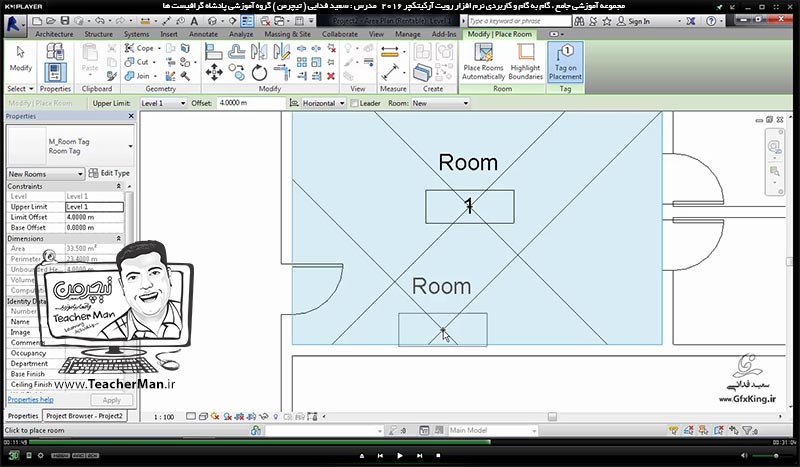Click the Edit Type button

click(110, 174)
